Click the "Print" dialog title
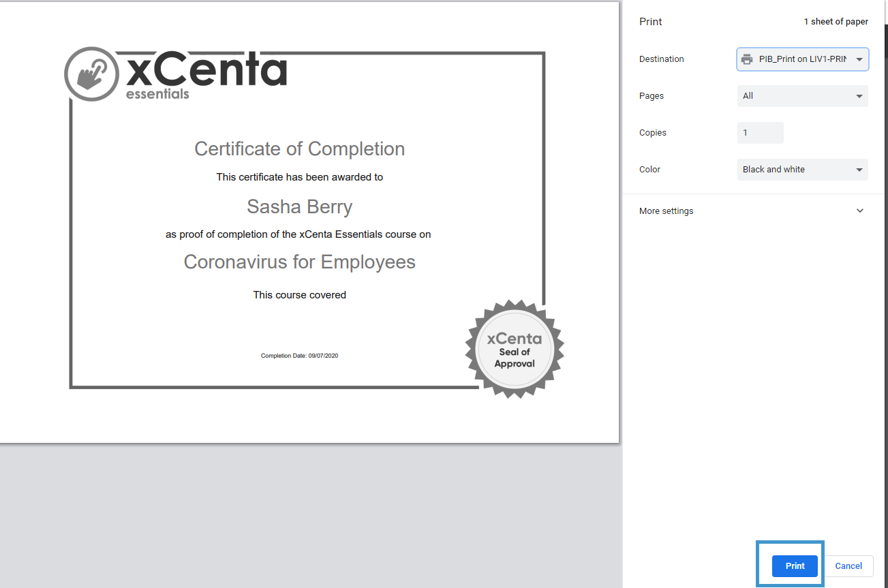888x588 pixels. 651,22
